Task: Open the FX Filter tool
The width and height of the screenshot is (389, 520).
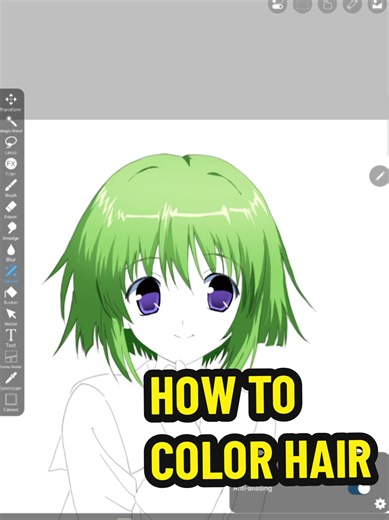Action: (11, 167)
